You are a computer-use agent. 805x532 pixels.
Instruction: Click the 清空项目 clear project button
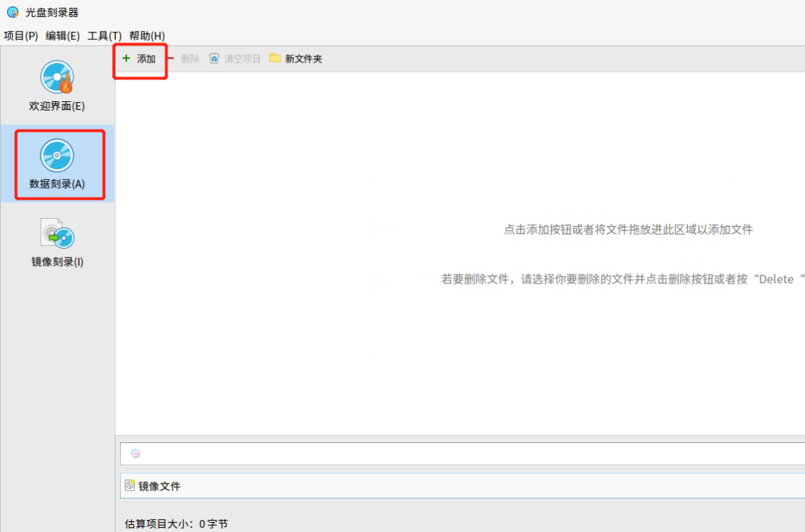235,59
